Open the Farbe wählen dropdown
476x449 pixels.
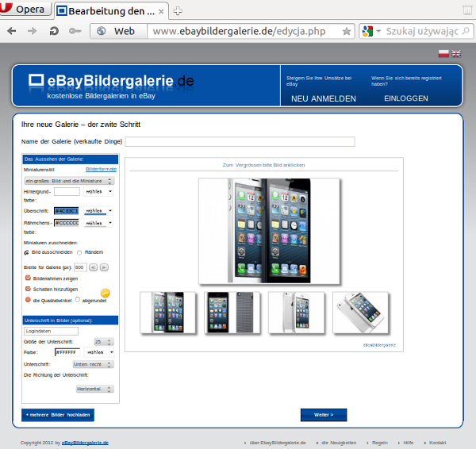[x=98, y=352]
